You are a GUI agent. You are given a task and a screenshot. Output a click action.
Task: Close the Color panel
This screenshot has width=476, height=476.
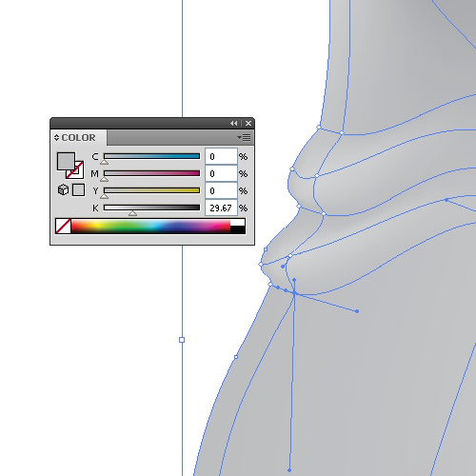pos(248,123)
